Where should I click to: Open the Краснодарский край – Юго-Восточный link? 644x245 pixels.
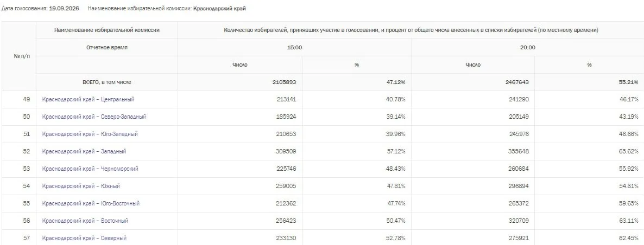pyautogui.click(x=91, y=203)
